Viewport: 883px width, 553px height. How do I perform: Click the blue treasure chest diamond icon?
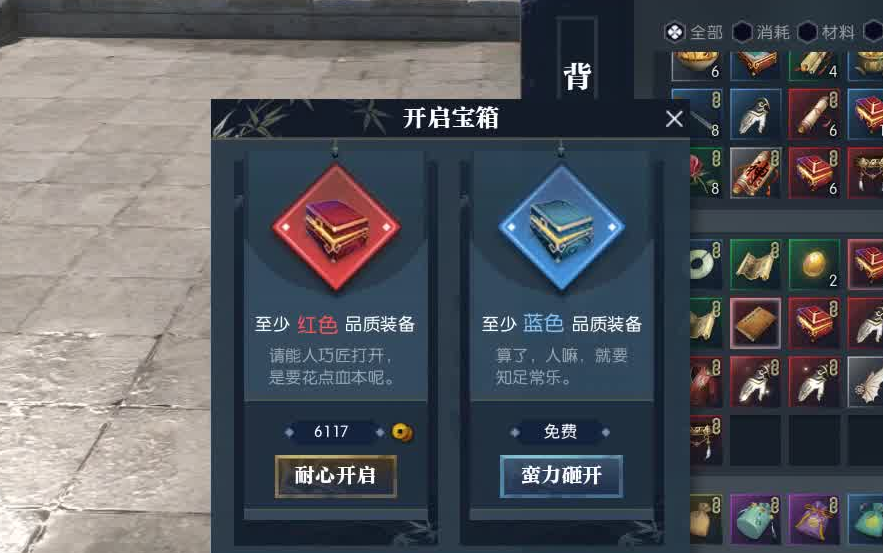561,228
